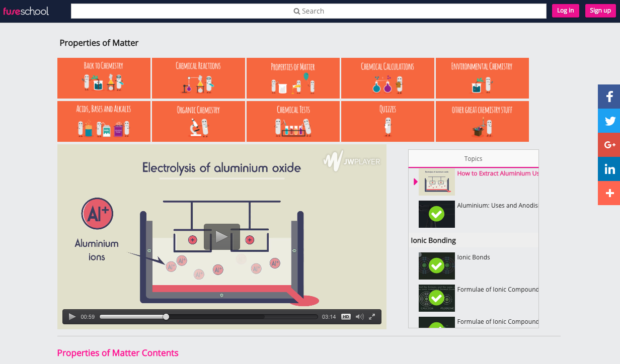Open the Chemical Calculations flasks icon
The width and height of the screenshot is (620, 364).
(x=387, y=85)
